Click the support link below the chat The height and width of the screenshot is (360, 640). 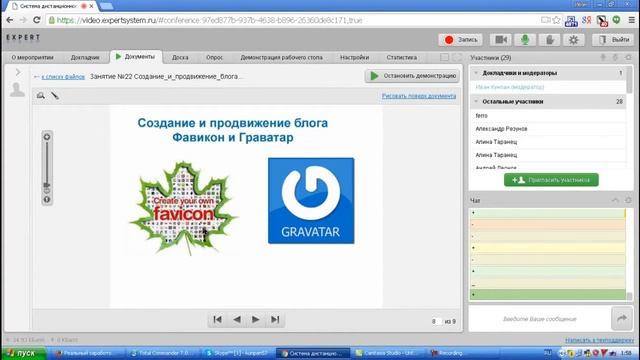tap(600, 340)
